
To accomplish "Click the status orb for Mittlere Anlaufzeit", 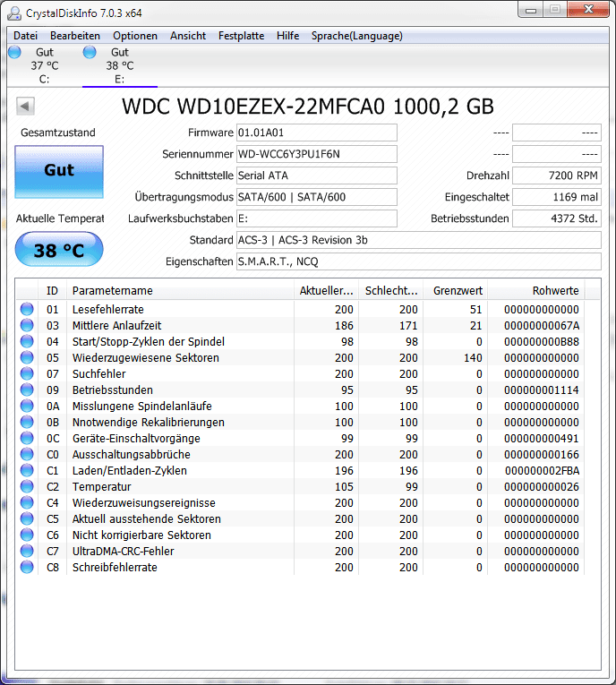I will click(27, 325).
